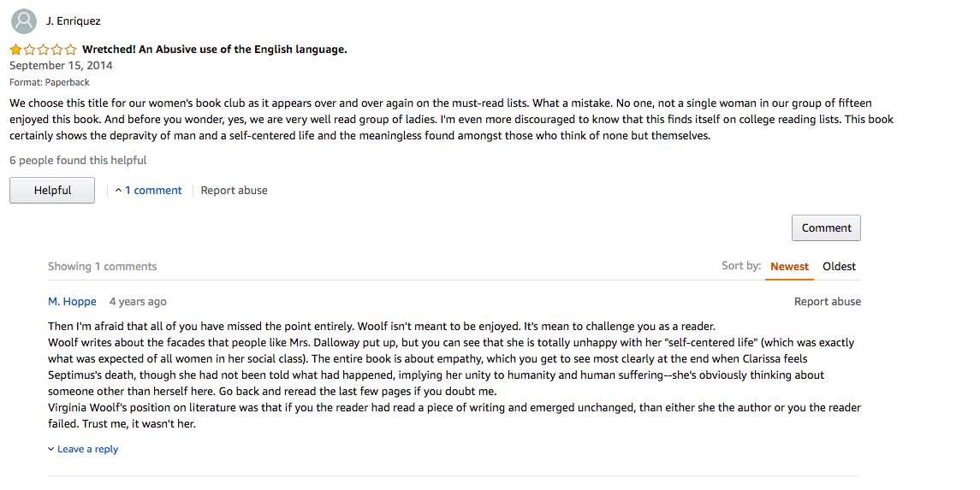This screenshot has width=980, height=490.
Task: Click the Showing 1 comments heading
Action: 103,267
